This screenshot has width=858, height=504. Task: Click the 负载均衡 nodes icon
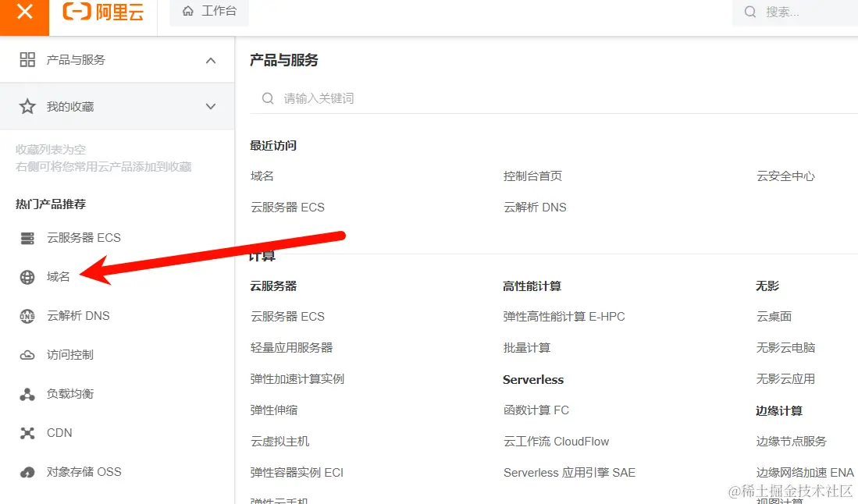click(x=27, y=394)
